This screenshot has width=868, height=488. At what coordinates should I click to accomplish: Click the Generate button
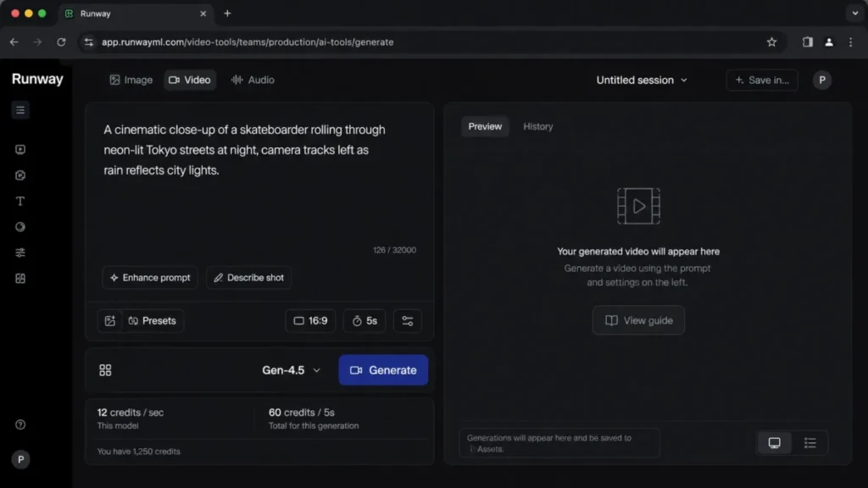[383, 370]
